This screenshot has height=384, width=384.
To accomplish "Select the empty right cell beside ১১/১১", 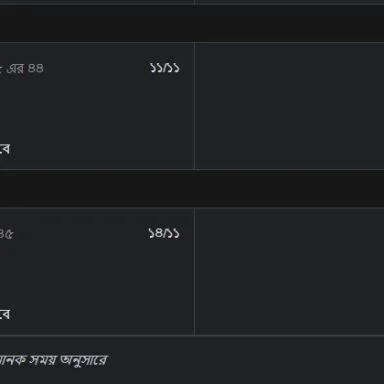I will [x=289, y=106].
